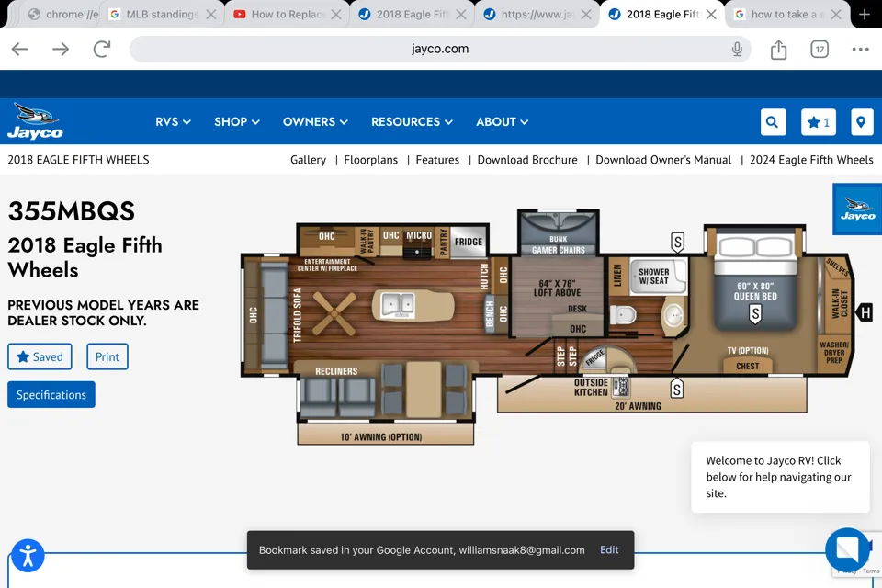Close the How to Replace YouTube tab
Image resolution: width=882 pixels, height=588 pixels.
(336, 14)
